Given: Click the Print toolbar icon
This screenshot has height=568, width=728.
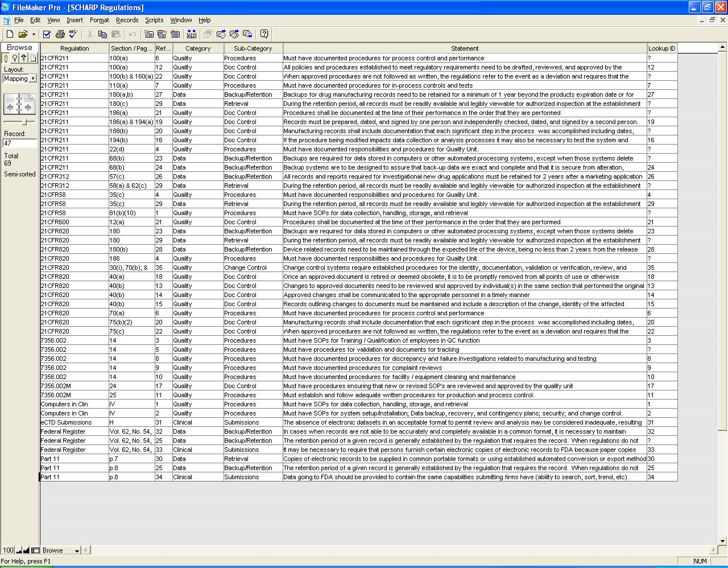Looking at the screenshot, I should tap(60, 34).
